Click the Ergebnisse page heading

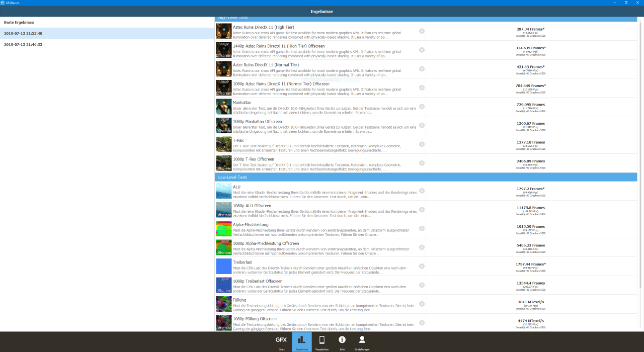click(x=322, y=11)
